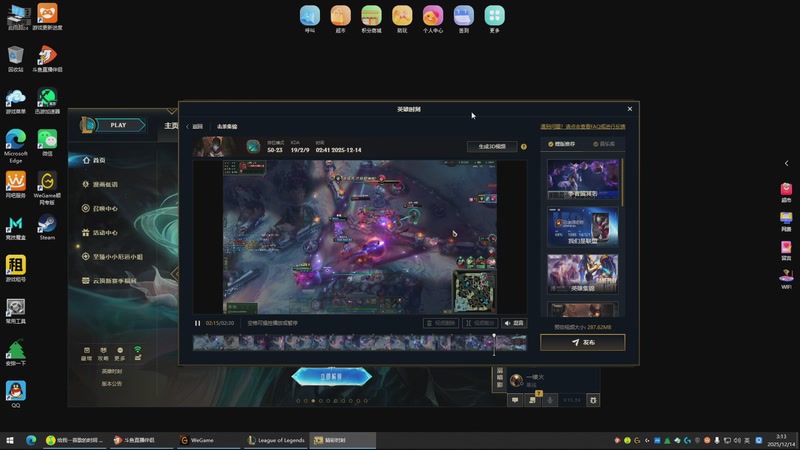Open Edge from the taskbar
This screenshot has height=450, width=800.
pos(31,440)
